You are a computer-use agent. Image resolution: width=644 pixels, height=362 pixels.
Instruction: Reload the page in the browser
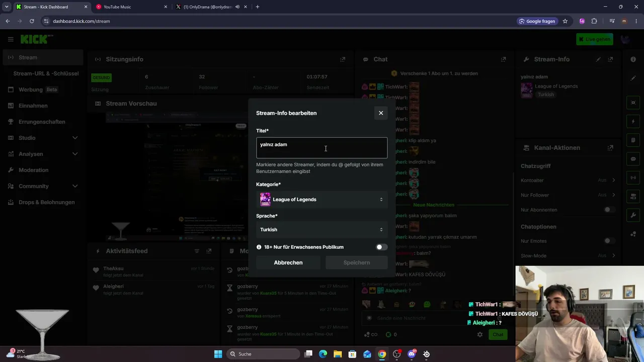point(32,21)
